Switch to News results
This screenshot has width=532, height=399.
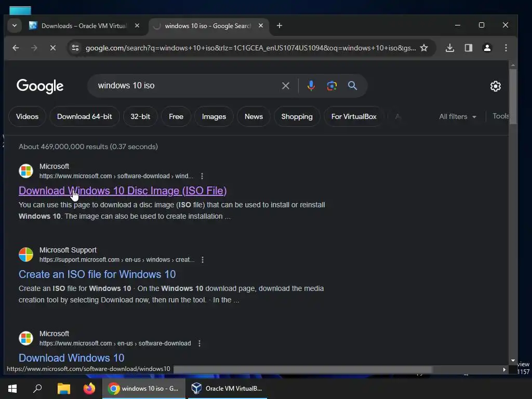pos(254,116)
